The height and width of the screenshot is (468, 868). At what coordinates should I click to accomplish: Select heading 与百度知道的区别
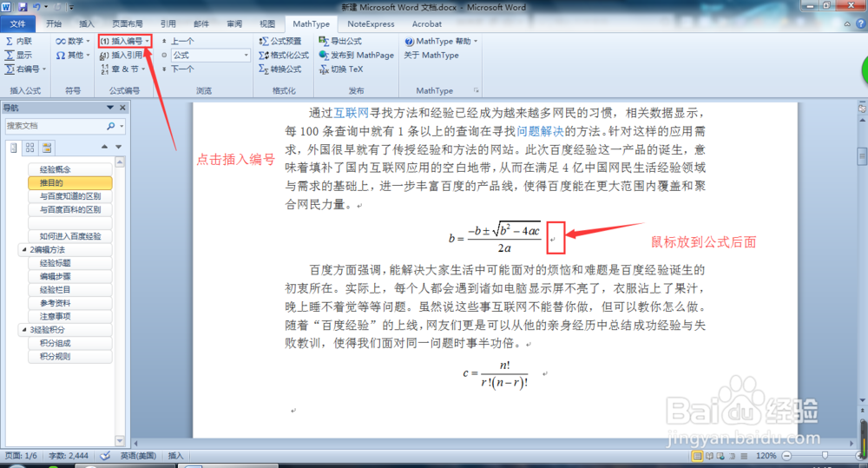[69, 196]
